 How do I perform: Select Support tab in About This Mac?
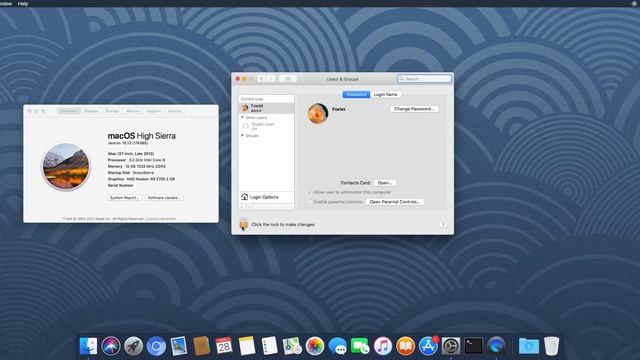(x=154, y=111)
